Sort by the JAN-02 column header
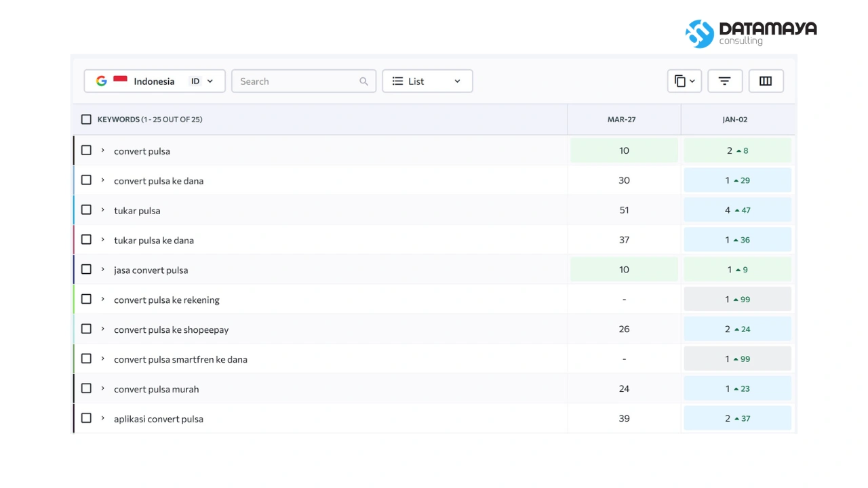Image resolution: width=868 pixels, height=488 pixels. pos(735,119)
